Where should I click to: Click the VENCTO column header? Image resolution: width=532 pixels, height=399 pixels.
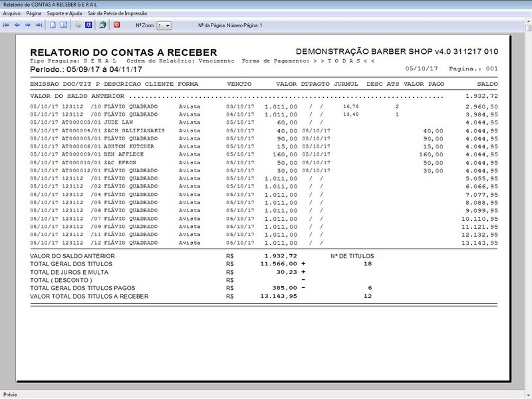pyautogui.click(x=239, y=84)
